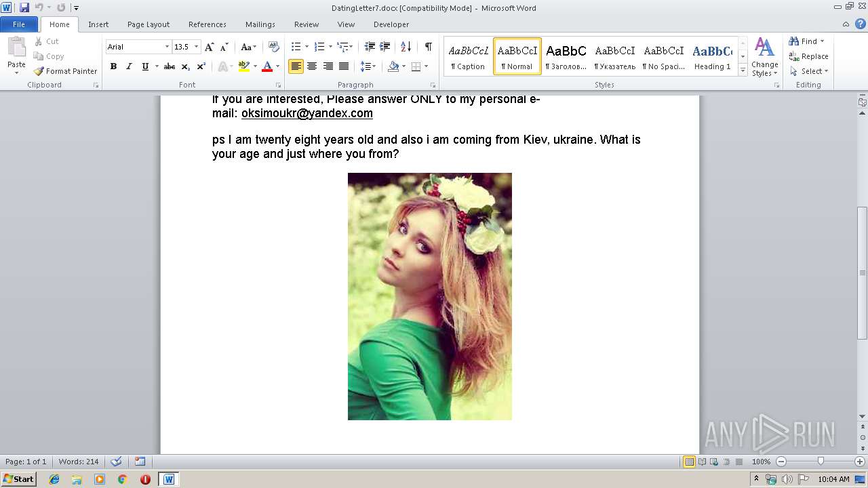868x488 pixels.
Task: Open the oksimoukr@yandex.com link
Action: click(x=307, y=113)
